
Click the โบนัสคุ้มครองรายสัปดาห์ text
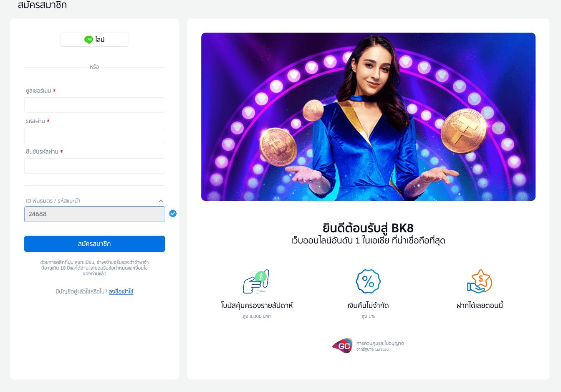tap(257, 306)
